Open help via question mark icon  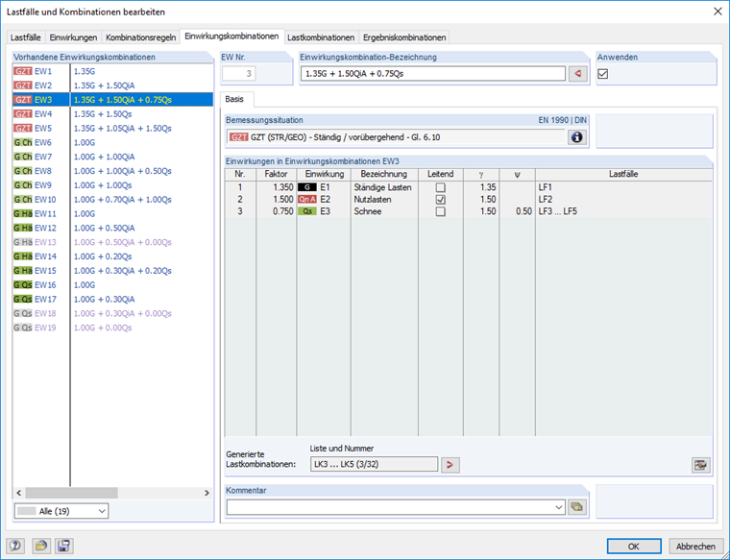click(x=15, y=546)
